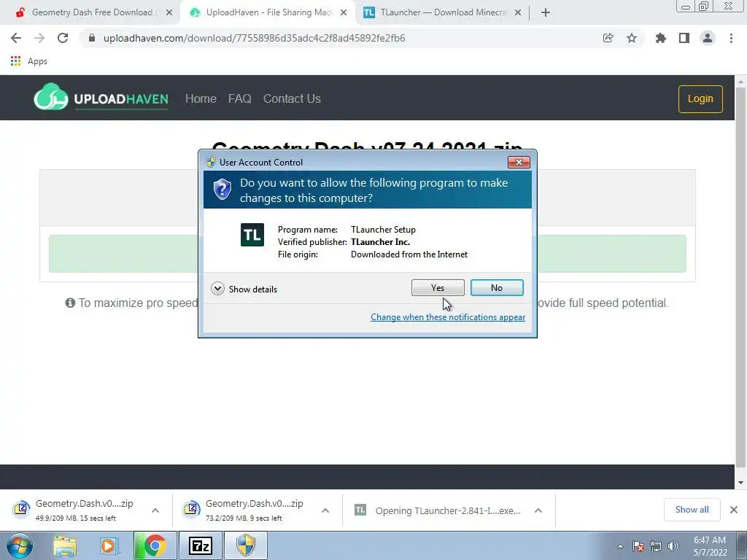
Task: Close the downloads bar
Action: tap(734, 510)
